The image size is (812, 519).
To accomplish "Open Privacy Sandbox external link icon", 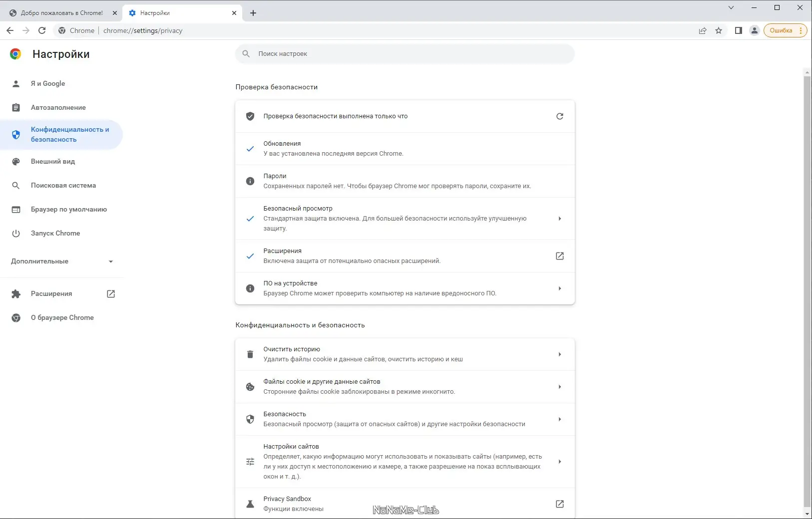I will tap(560, 504).
